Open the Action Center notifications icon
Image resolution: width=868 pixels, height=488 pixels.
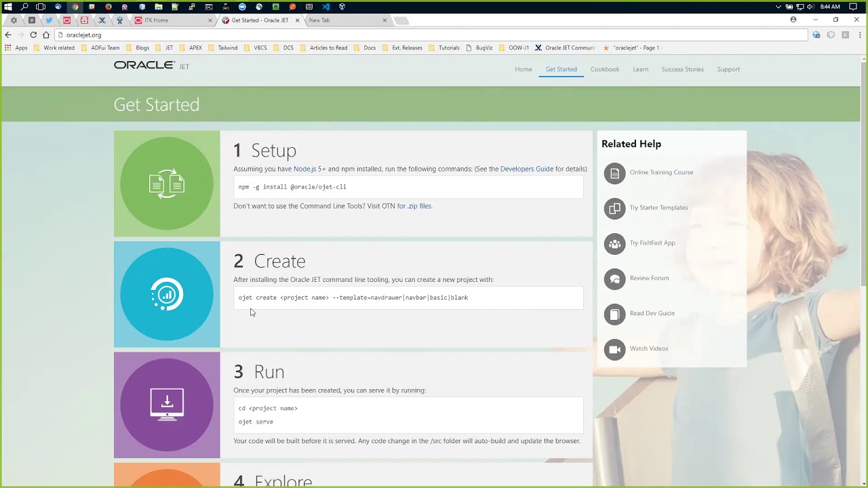pyautogui.click(x=853, y=7)
